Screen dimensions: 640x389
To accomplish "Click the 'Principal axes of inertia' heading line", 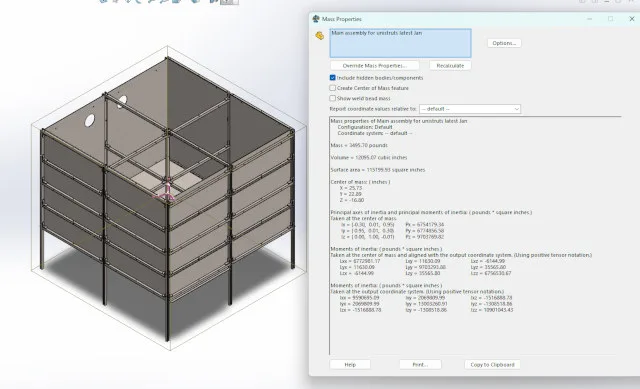I will pyautogui.click(x=431, y=212).
